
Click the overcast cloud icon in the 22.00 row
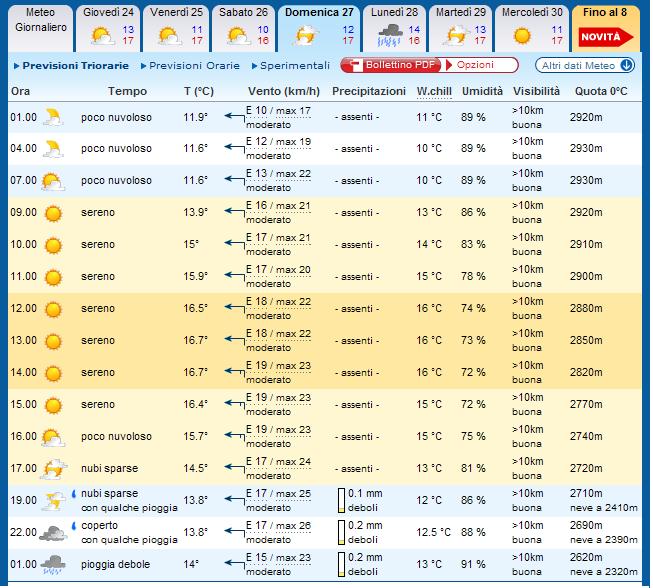pyautogui.click(x=53, y=533)
